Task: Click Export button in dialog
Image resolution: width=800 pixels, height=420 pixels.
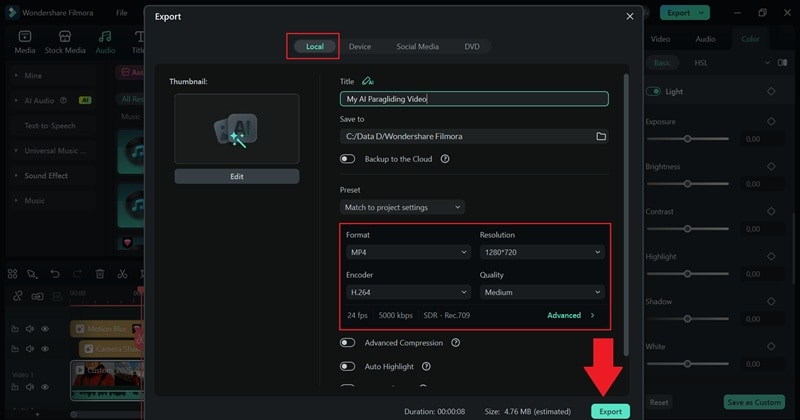Action: 610,411
